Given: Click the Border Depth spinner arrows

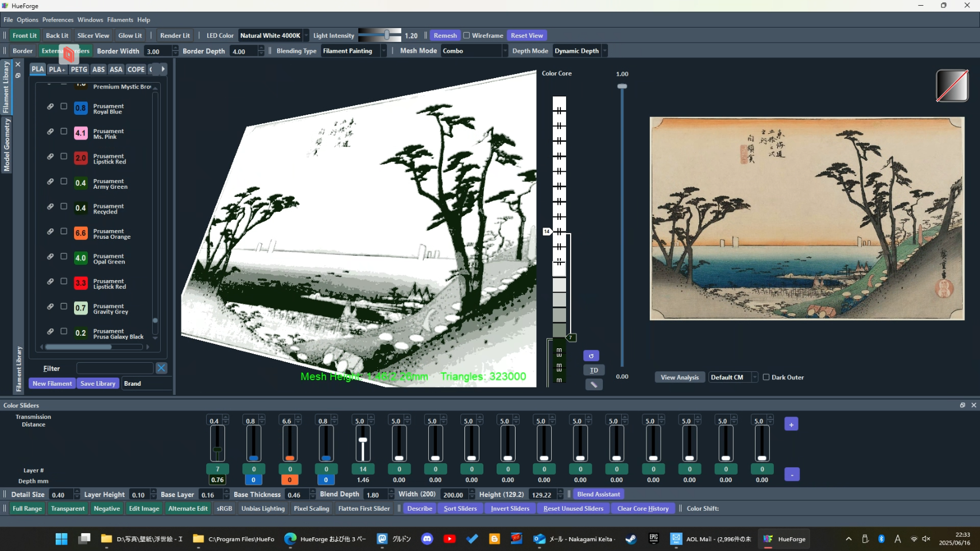Looking at the screenshot, I should pyautogui.click(x=261, y=51).
